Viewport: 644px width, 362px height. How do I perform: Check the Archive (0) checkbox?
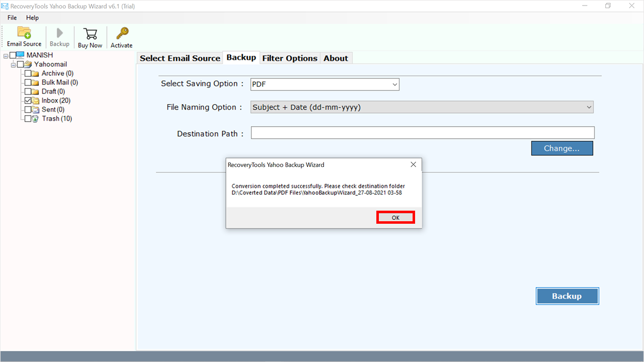pyautogui.click(x=28, y=73)
